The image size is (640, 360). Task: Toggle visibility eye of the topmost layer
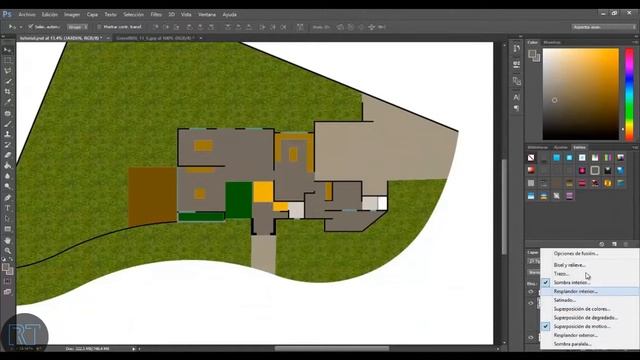[531, 292]
